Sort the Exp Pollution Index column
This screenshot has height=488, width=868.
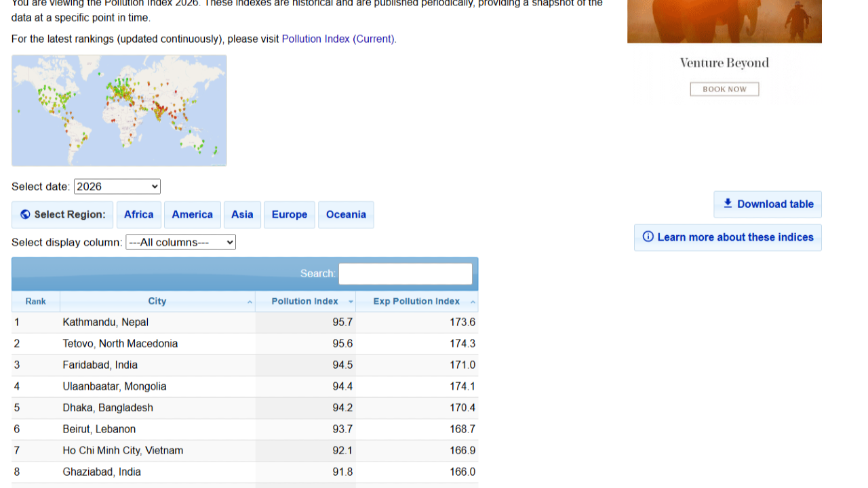coord(416,301)
